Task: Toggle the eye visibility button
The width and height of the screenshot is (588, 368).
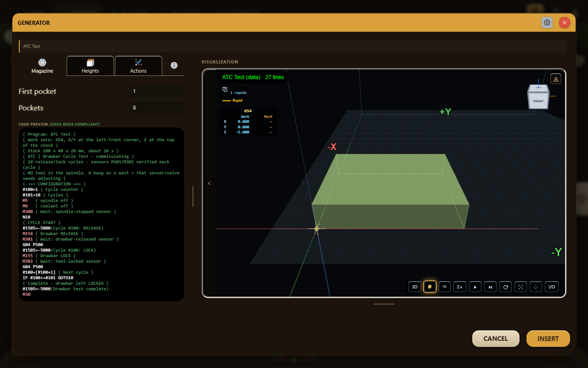Action: (x=445, y=287)
